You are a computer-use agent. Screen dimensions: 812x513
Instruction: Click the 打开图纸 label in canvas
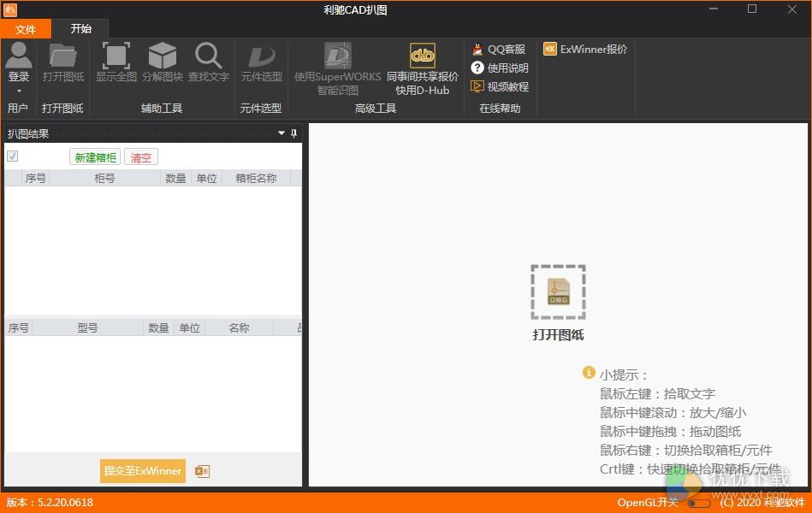click(558, 335)
